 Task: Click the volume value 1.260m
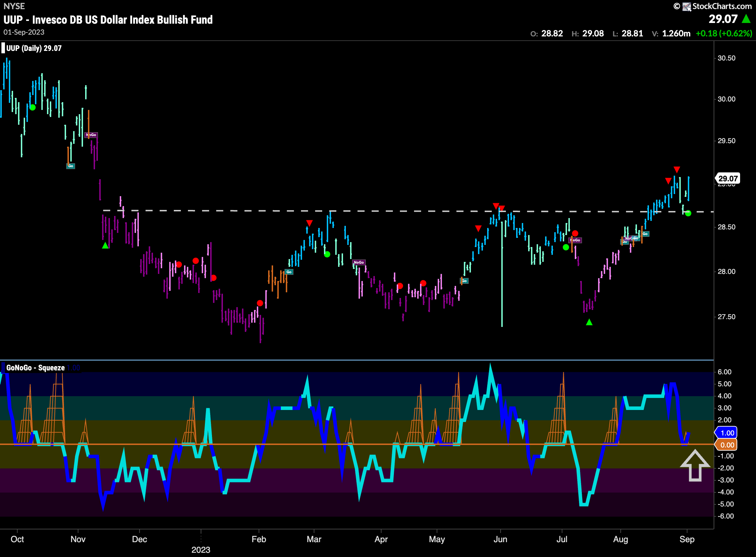(676, 34)
